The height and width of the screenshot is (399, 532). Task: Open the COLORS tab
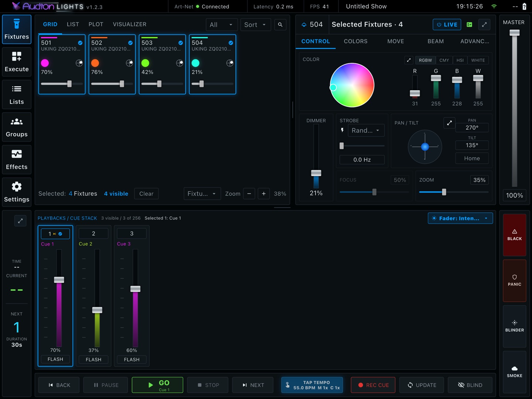[x=356, y=41]
